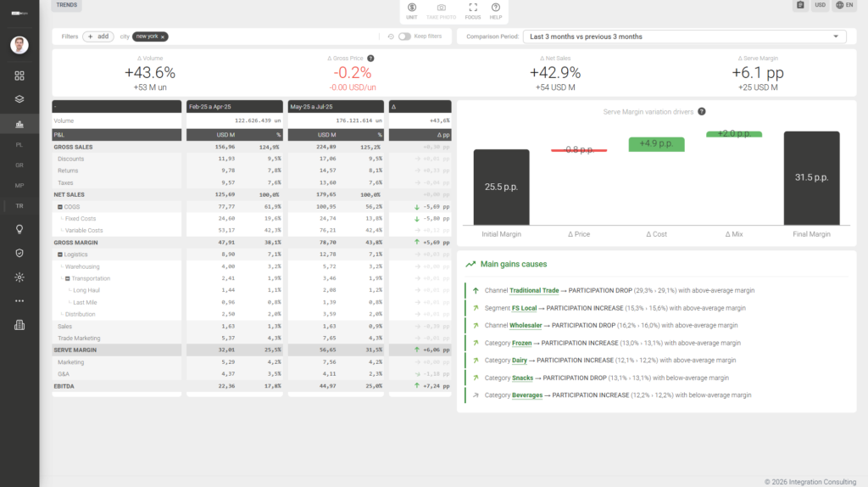Open the Dairy category link

520,360
